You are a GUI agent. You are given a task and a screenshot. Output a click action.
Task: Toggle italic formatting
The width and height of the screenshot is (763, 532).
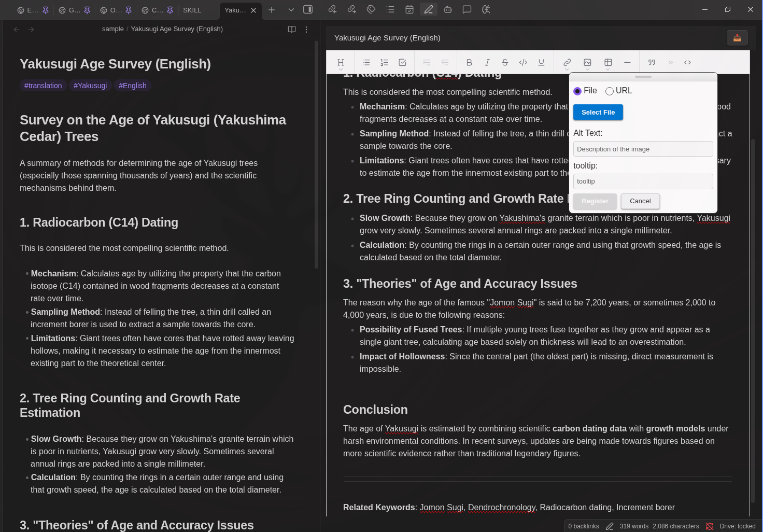click(x=487, y=62)
